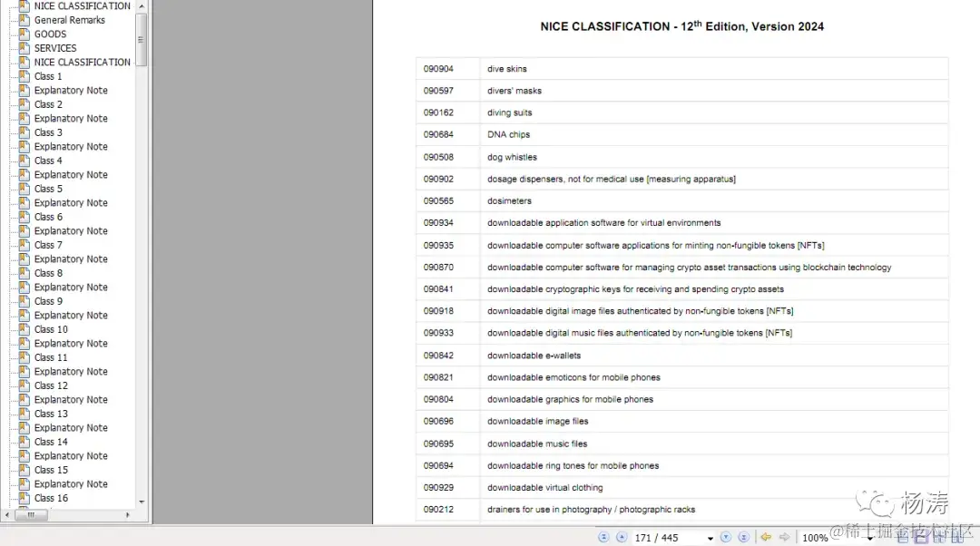
Task: Open the Class 15 bookmark
Action: (51, 470)
